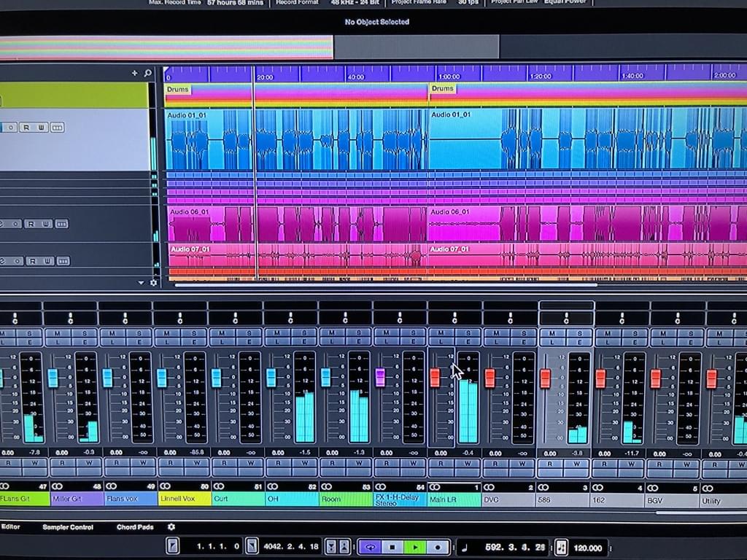The image size is (747, 560).
Task: Enable Write automation on Main LR channel
Action: coord(468,462)
